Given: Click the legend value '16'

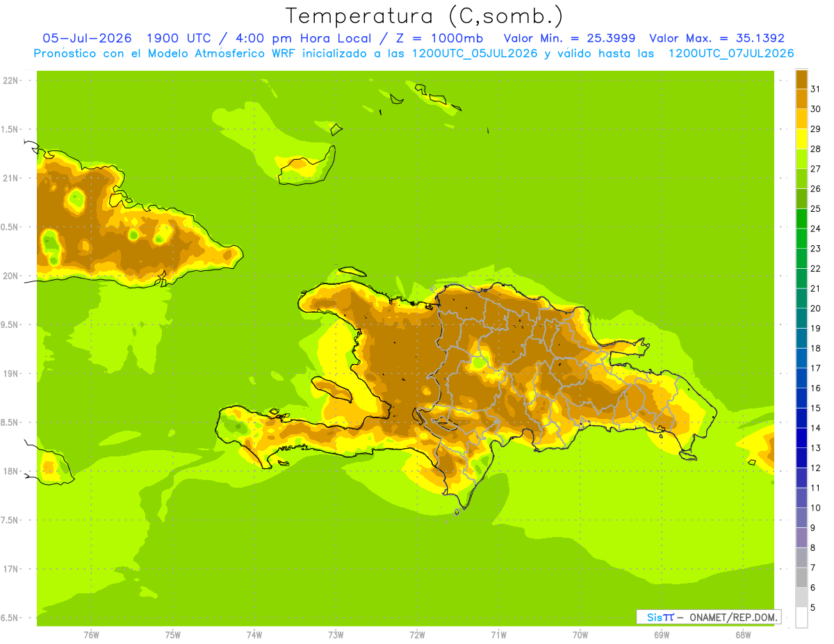Looking at the screenshot, I should click(815, 388).
